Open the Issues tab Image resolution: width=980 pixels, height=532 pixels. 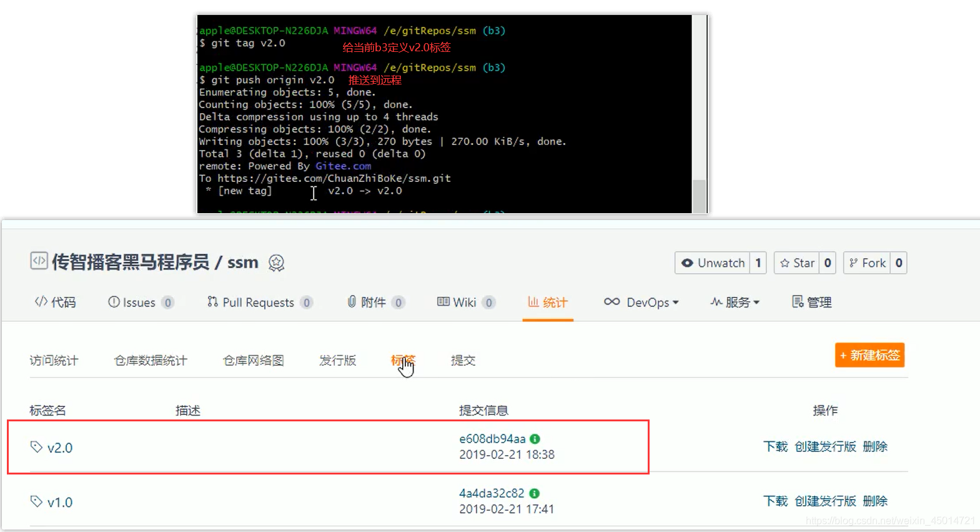pyautogui.click(x=141, y=303)
